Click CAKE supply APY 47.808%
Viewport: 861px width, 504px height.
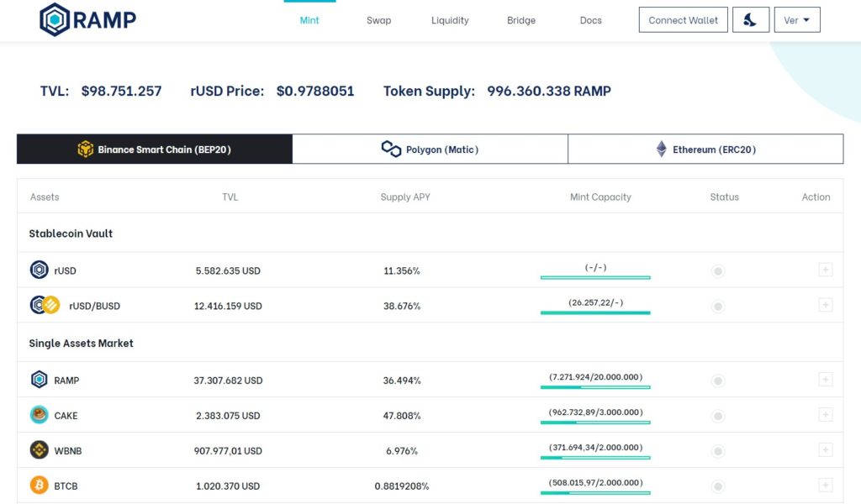tap(402, 416)
